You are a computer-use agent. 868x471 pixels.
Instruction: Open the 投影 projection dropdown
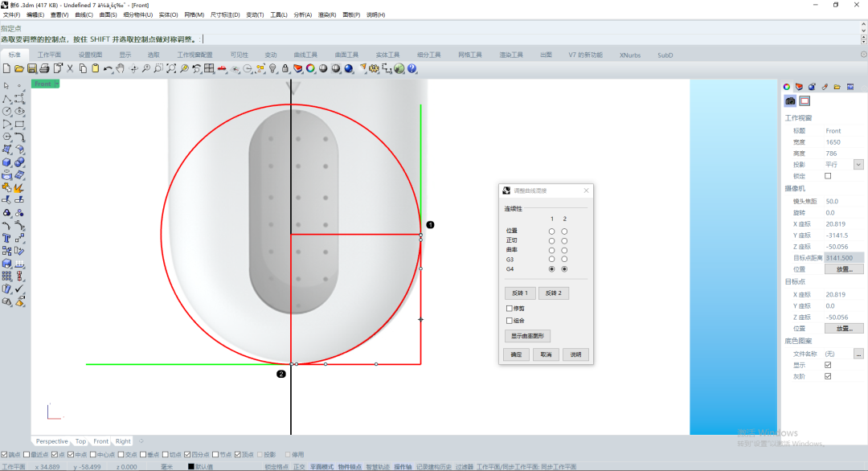pyautogui.click(x=858, y=164)
